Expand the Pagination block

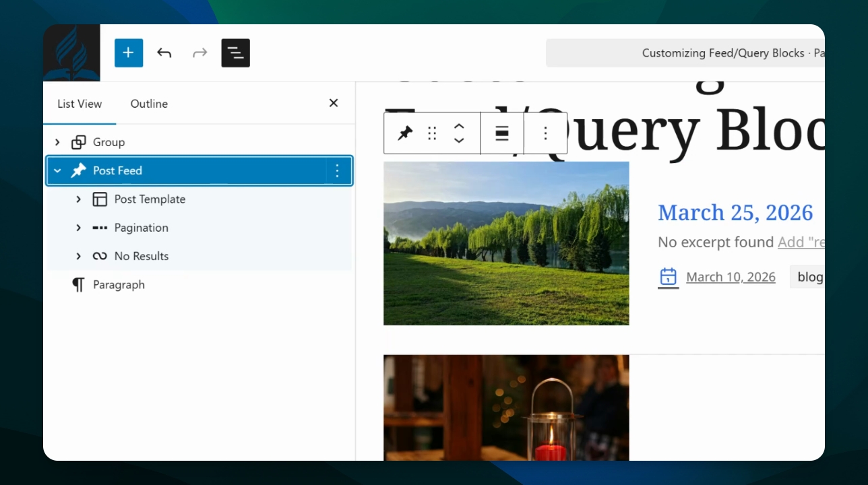[79, 228]
